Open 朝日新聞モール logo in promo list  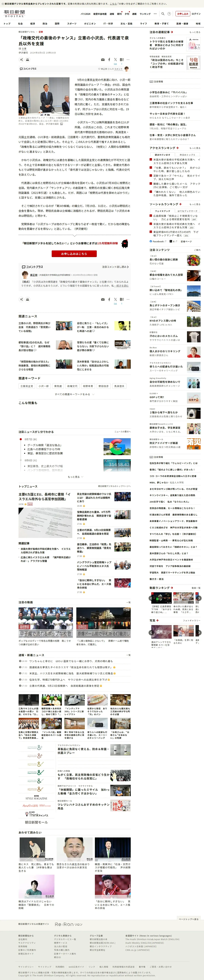37,822
